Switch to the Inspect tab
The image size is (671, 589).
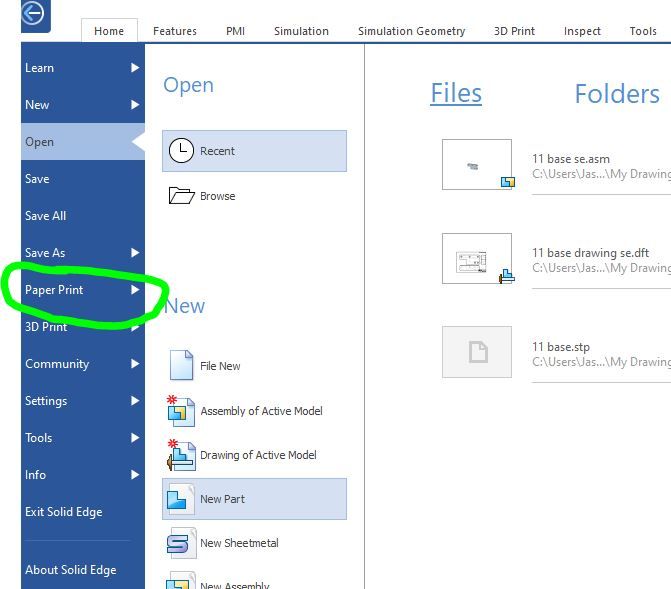point(582,31)
